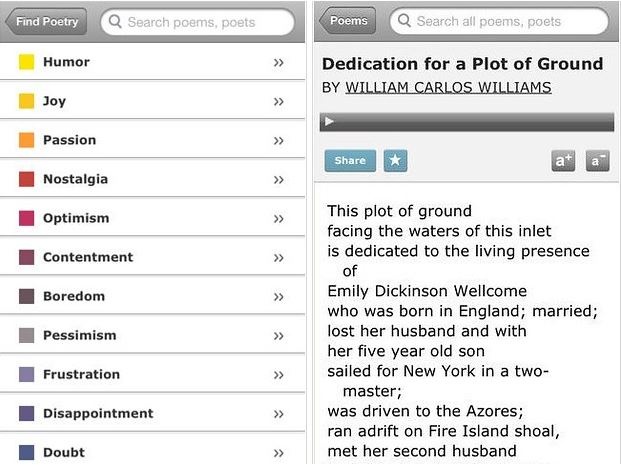Image resolution: width=621 pixels, height=465 pixels.
Task: Tap the red Nostalgia color square
Action: (x=27, y=179)
